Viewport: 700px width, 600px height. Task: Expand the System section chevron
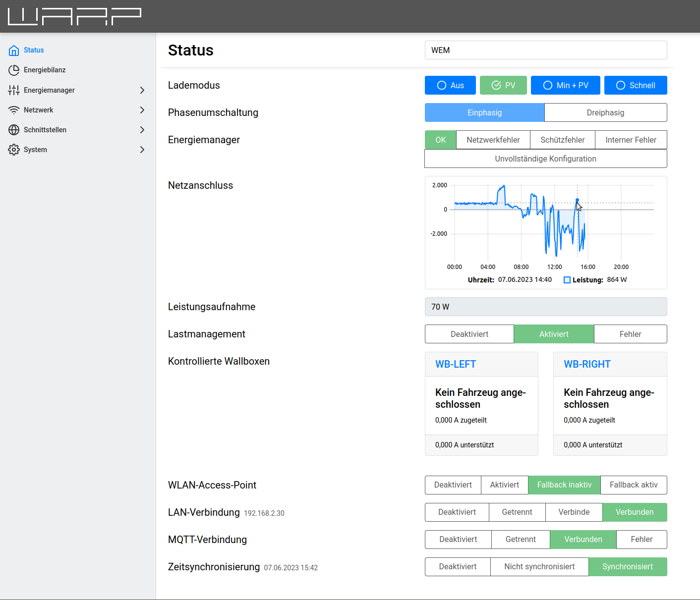pyautogui.click(x=142, y=150)
